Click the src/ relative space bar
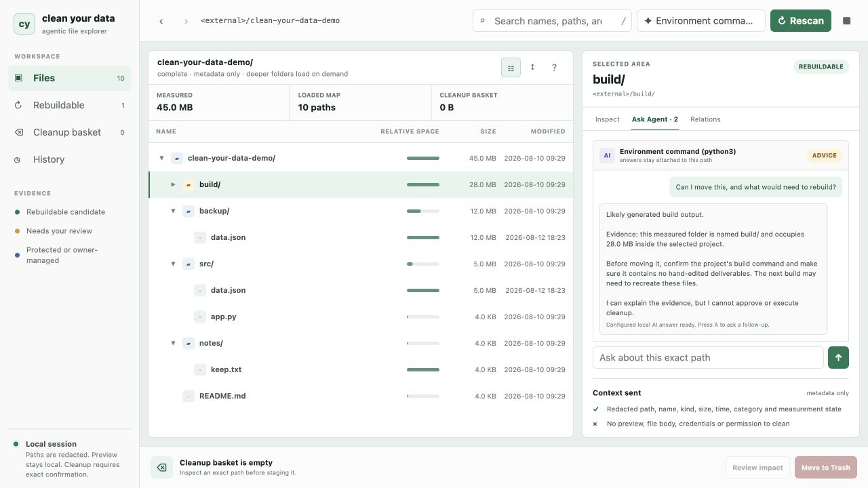The image size is (868, 488). (x=423, y=264)
